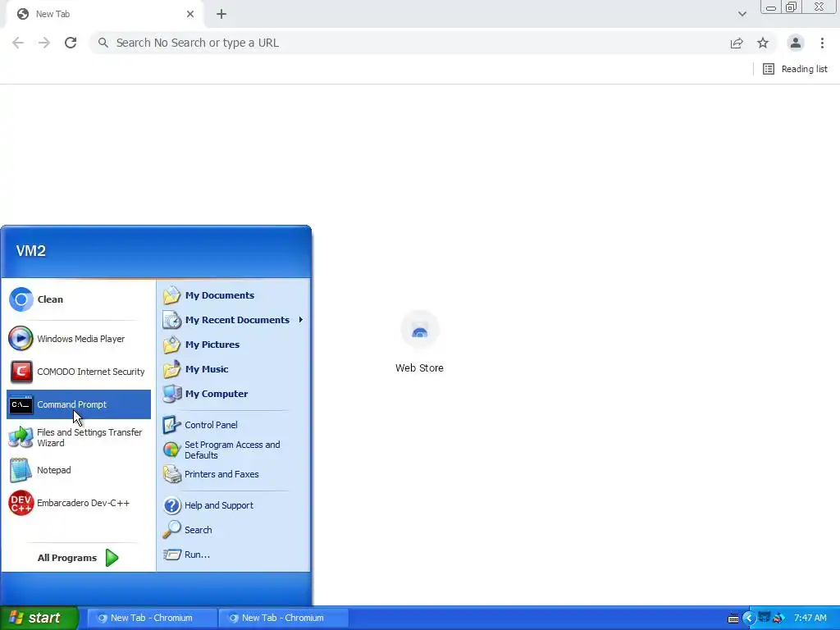
Task: Open My Pictures folder
Action: [x=233, y=345]
